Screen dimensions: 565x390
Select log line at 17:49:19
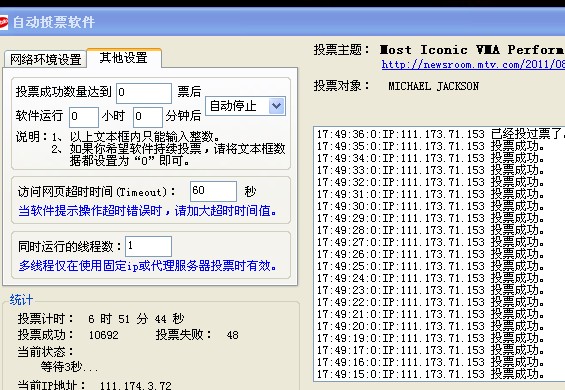point(431,338)
